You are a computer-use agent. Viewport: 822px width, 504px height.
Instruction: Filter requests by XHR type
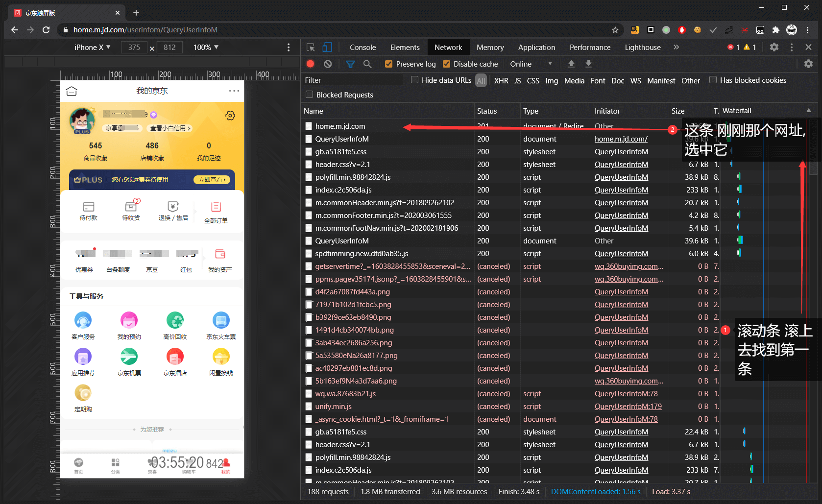coord(501,80)
